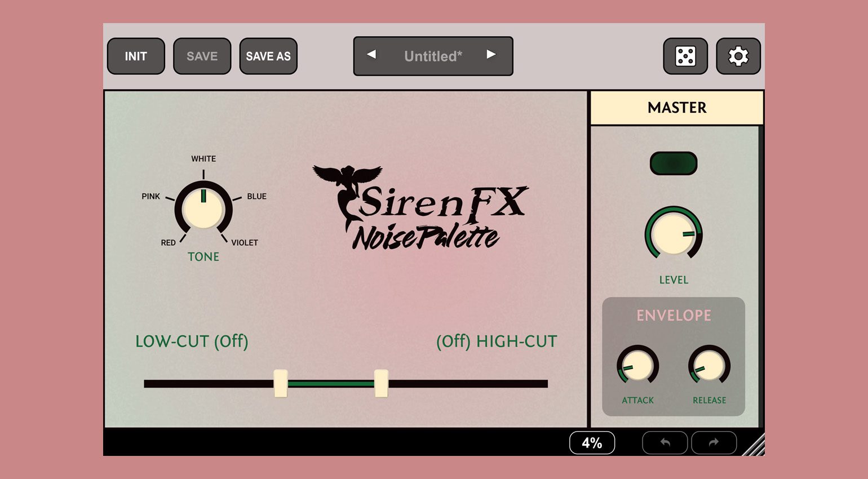This screenshot has width=868, height=479.
Task: Click the window resize grip in the corner
Action: pos(754,445)
